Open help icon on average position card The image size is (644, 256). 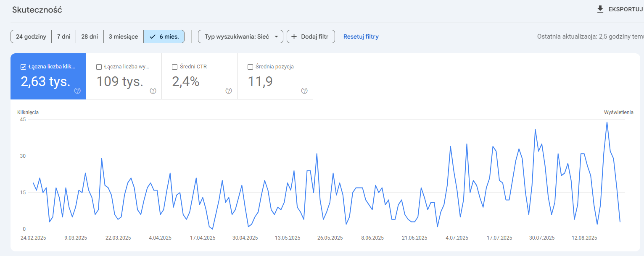click(x=304, y=91)
